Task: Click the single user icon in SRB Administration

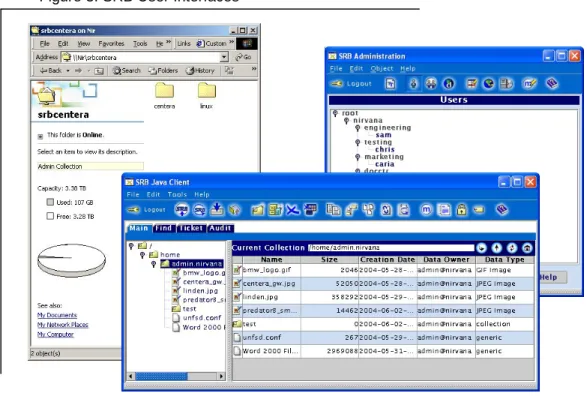Action: [x=413, y=84]
